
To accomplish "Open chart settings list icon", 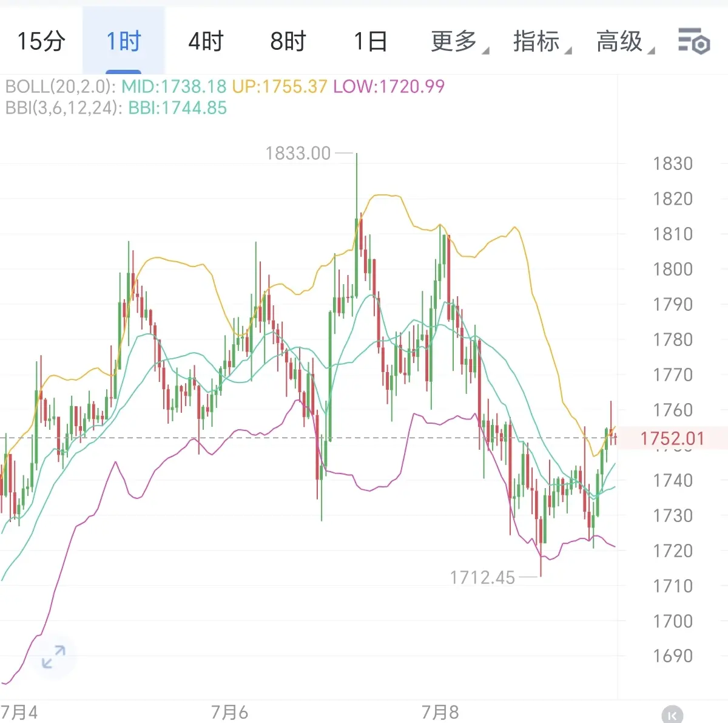I will pyautogui.click(x=694, y=41).
